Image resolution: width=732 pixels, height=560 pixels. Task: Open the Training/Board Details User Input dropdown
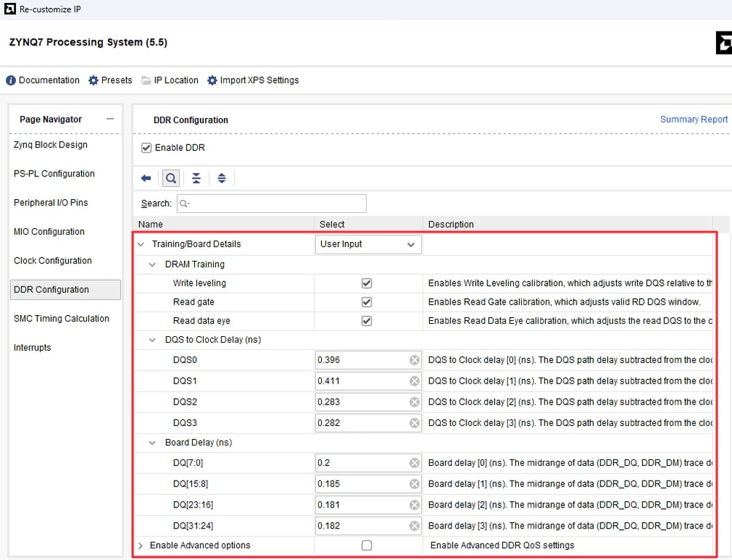[368, 244]
